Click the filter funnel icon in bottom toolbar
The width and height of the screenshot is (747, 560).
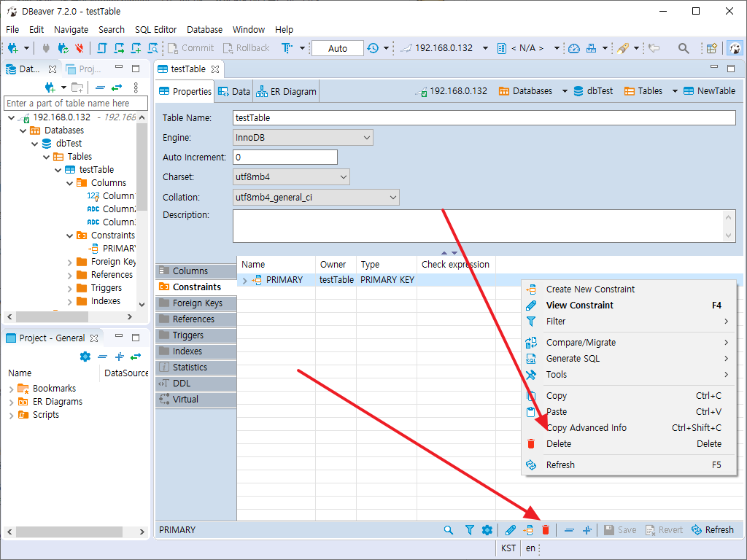click(469, 530)
